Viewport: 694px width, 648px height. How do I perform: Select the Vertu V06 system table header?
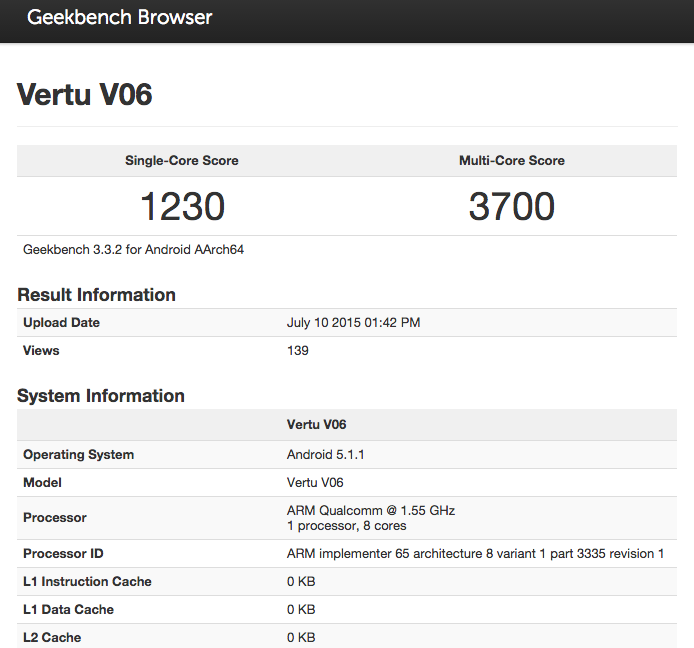click(x=316, y=425)
